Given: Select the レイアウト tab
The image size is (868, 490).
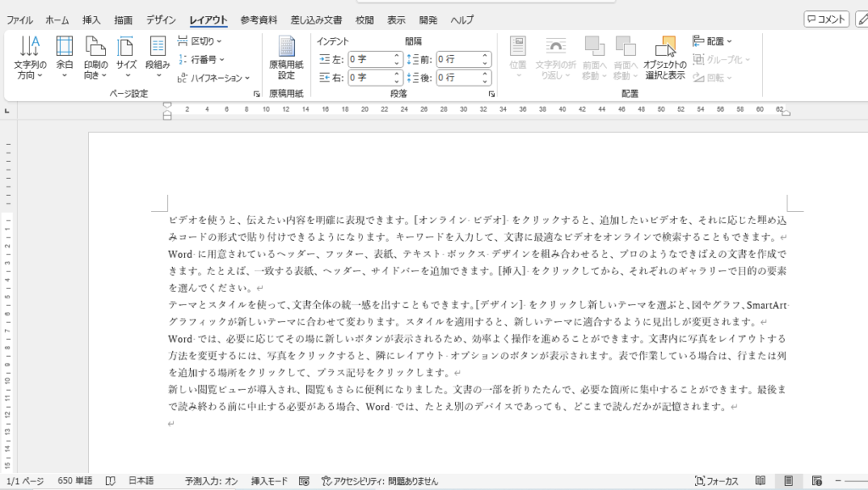Looking at the screenshot, I should (209, 20).
